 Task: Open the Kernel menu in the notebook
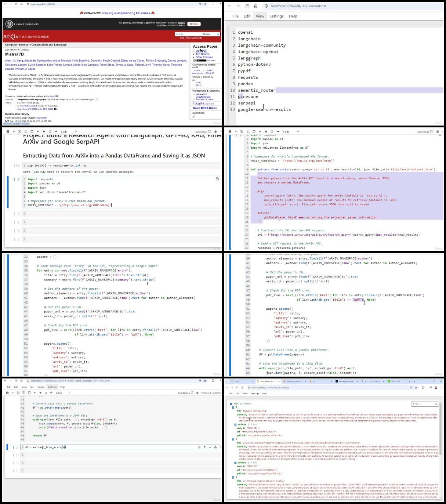pos(41,387)
